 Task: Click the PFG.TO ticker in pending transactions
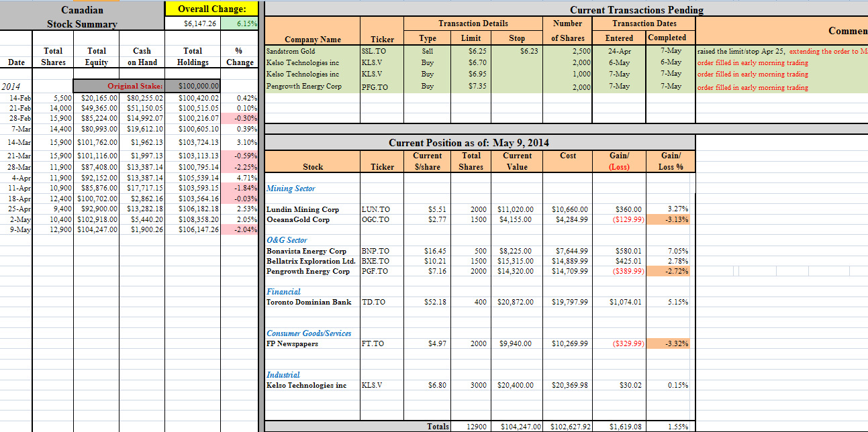click(383, 87)
